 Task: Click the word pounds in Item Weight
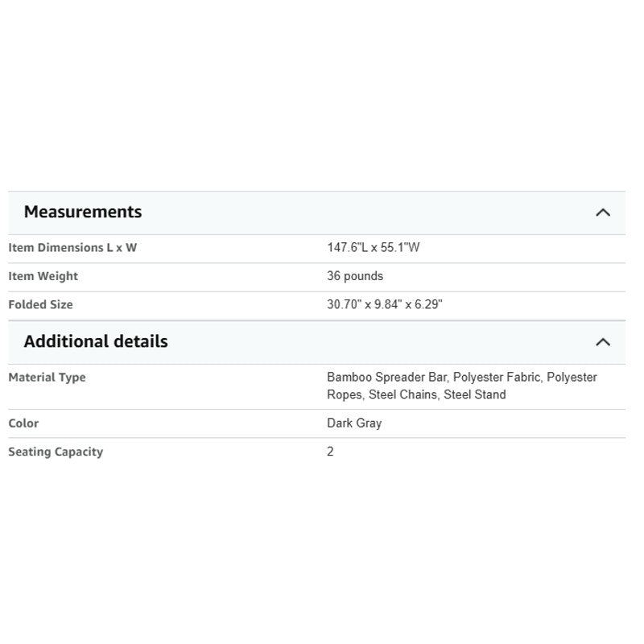(x=364, y=276)
